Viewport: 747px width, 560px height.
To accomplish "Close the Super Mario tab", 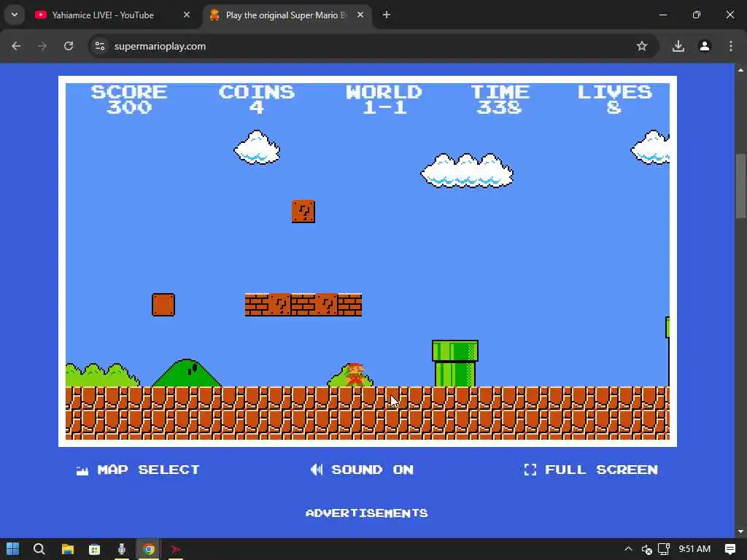I will click(360, 15).
